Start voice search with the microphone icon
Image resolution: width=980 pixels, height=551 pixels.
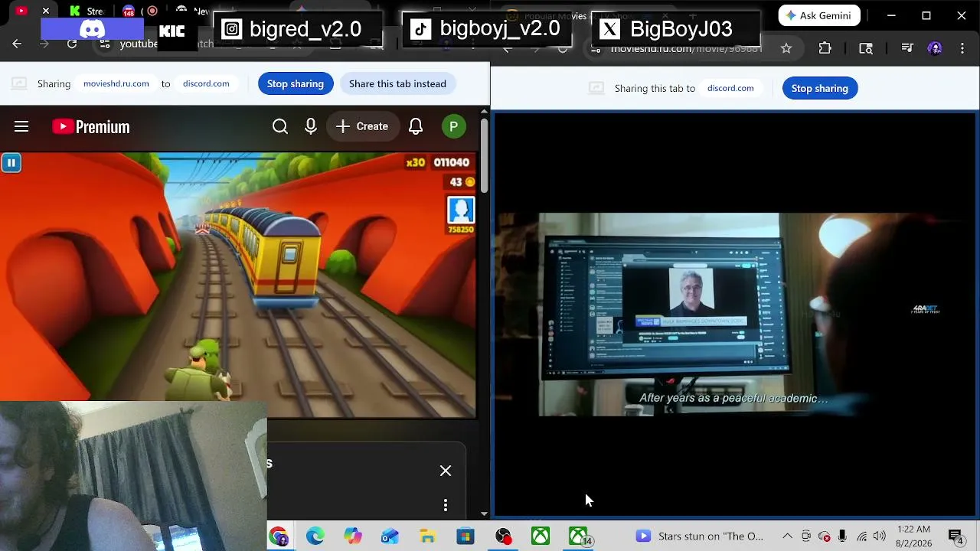(x=311, y=126)
